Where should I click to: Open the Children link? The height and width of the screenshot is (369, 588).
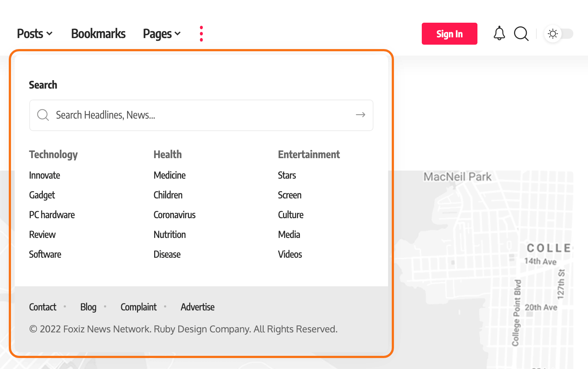(x=168, y=195)
